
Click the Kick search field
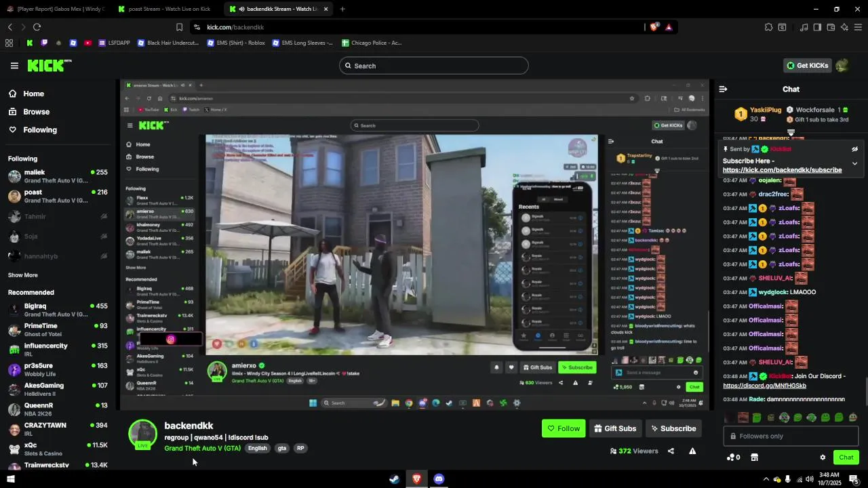click(x=433, y=66)
